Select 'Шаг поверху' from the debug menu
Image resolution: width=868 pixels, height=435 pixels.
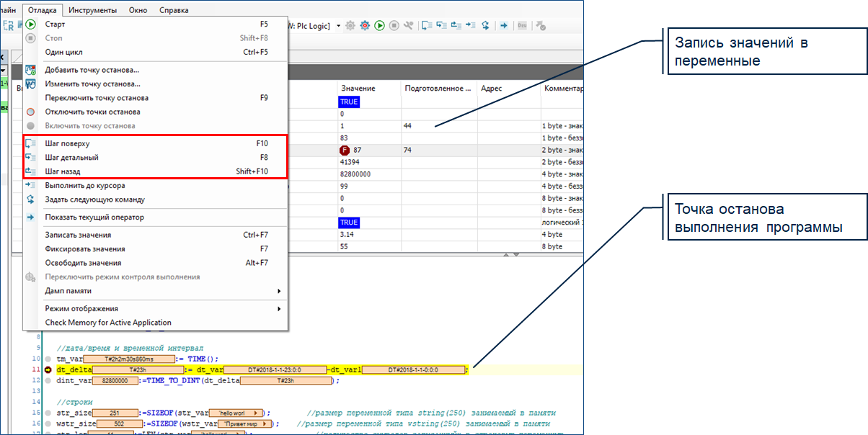[68, 144]
